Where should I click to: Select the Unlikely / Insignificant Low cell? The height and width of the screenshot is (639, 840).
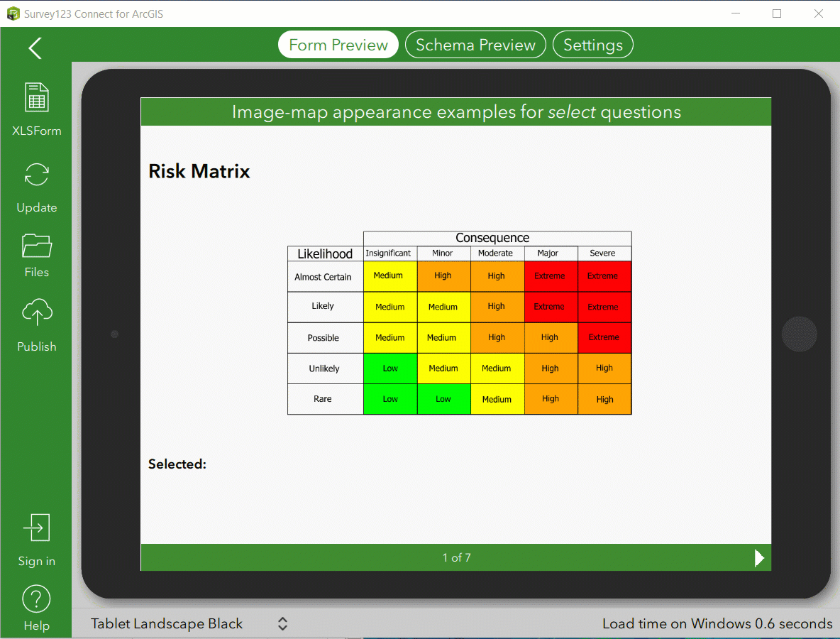point(390,368)
